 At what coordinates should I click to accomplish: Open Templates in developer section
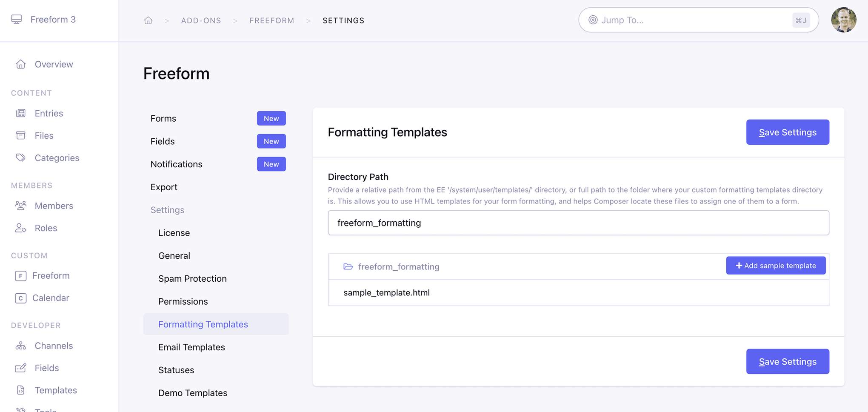coord(56,390)
